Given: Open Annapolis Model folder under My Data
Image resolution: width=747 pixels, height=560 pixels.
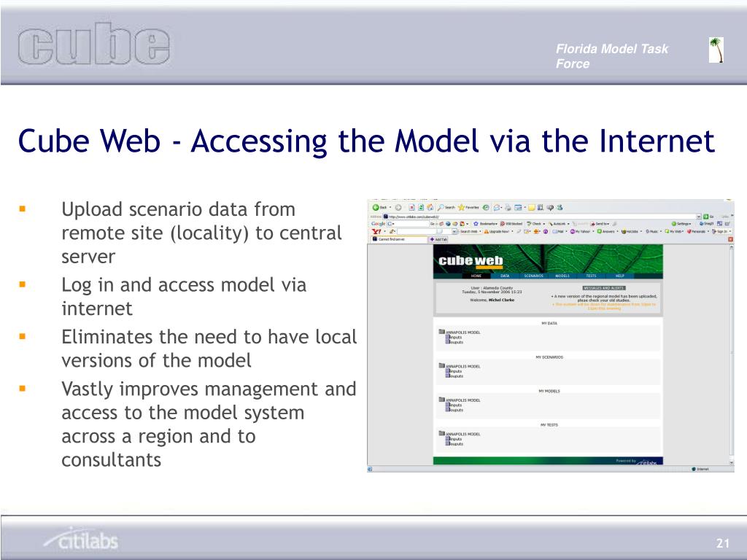Looking at the screenshot, I should pos(460,332).
